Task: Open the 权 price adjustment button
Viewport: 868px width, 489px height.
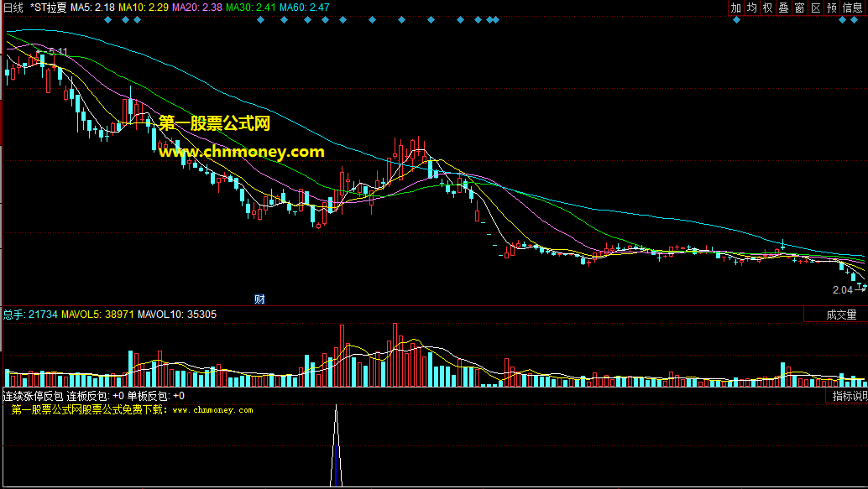Action: (x=768, y=8)
